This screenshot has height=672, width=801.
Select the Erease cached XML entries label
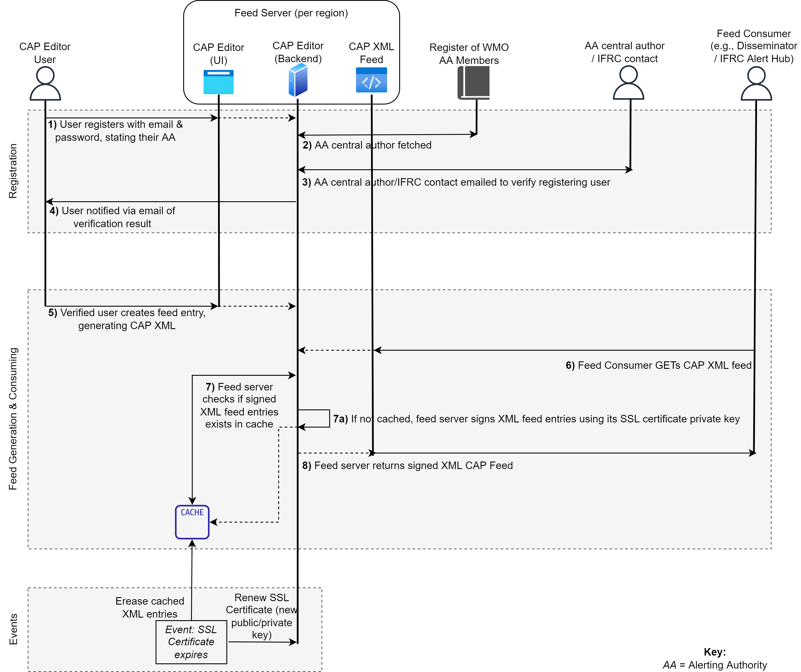pos(149,607)
